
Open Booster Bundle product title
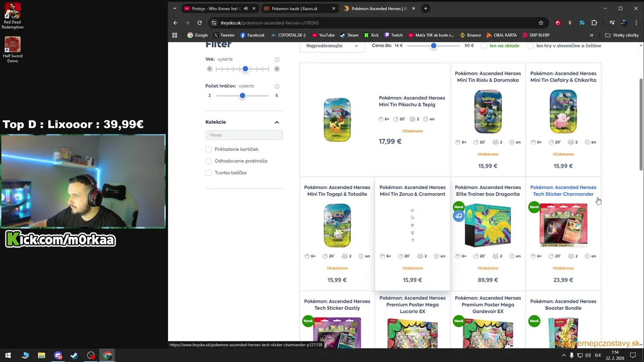(x=563, y=305)
